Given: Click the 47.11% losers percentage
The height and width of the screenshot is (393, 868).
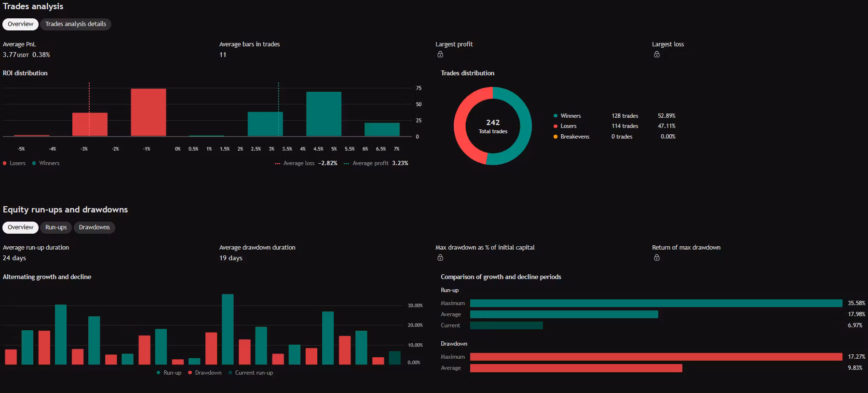Looking at the screenshot, I should [x=666, y=126].
